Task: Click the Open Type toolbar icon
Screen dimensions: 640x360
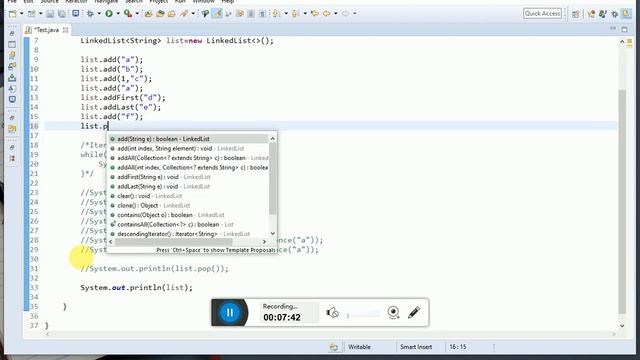Action: 184,13
